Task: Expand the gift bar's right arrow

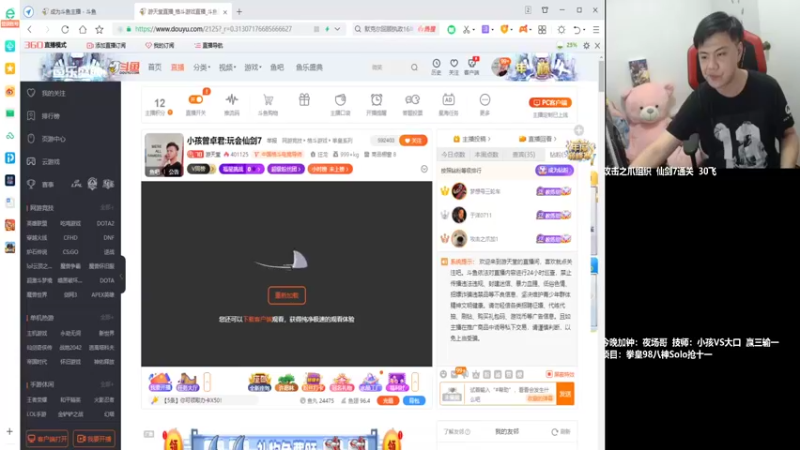Action: (415, 382)
